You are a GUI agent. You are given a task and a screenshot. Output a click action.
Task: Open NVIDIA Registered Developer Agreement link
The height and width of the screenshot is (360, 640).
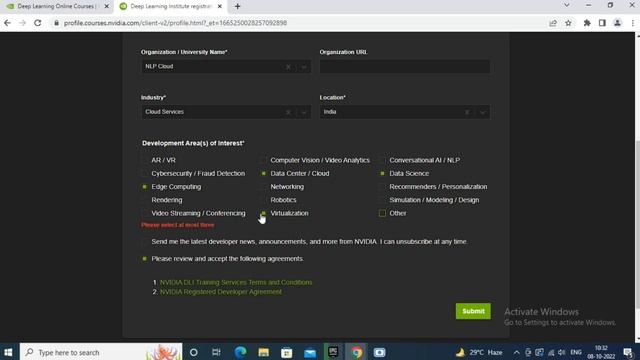(221, 292)
